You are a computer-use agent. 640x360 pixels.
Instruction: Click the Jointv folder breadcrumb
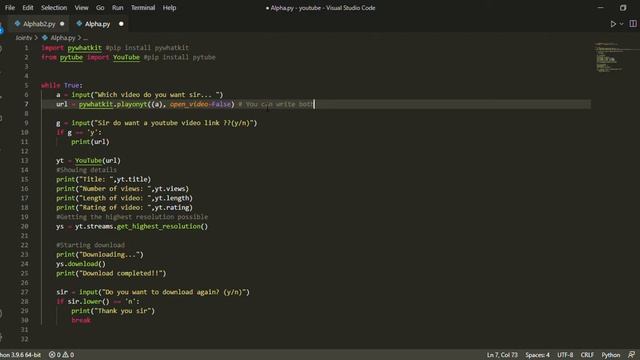(x=24, y=38)
